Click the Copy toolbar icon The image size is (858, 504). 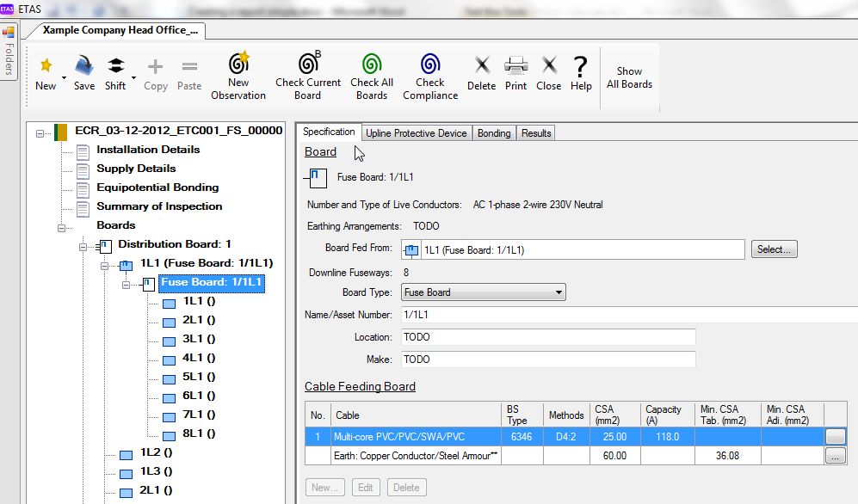click(x=156, y=67)
